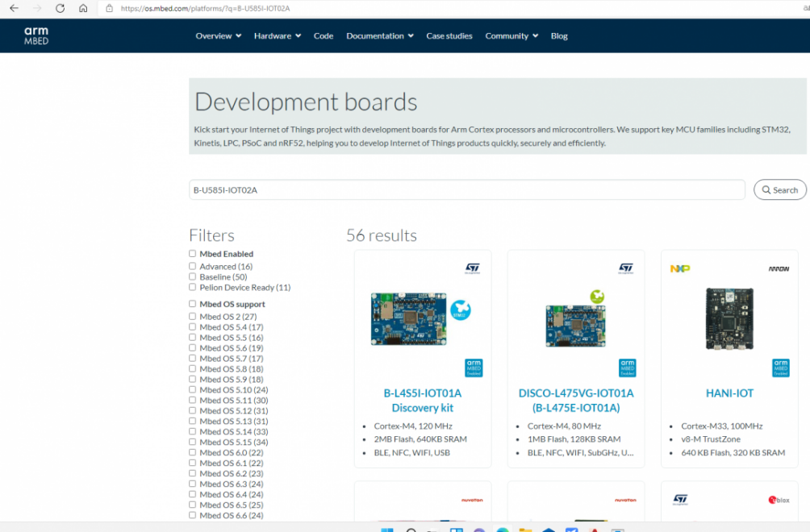Click the green butterfly badge on DISCO-L475VG board

click(597, 296)
